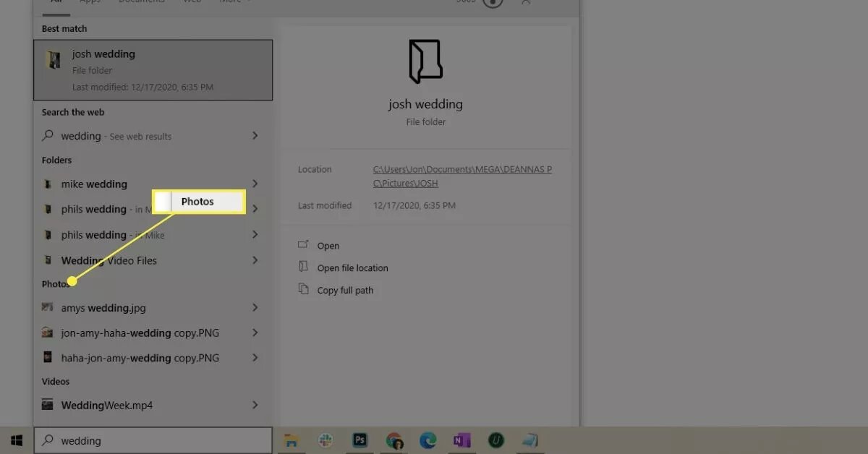Viewport: 868px width, 454px height.
Task: Select the josh wedding best match result
Action: point(153,69)
